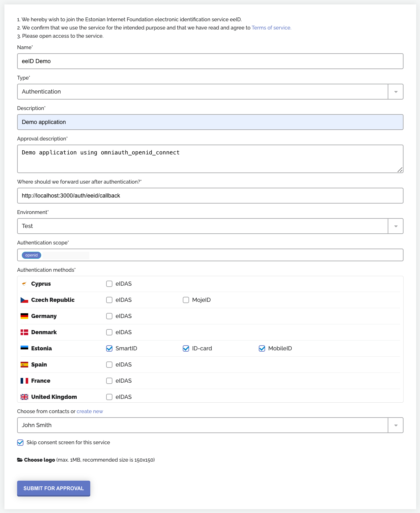Open the Environment dropdown arrow
Screen dimensions: 420x513
click(x=396, y=226)
